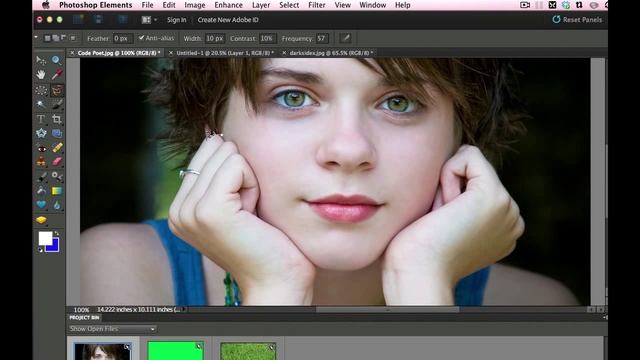Open the Photoshop Elements application menu
The height and width of the screenshot is (360, 640).
click(96, 5)
